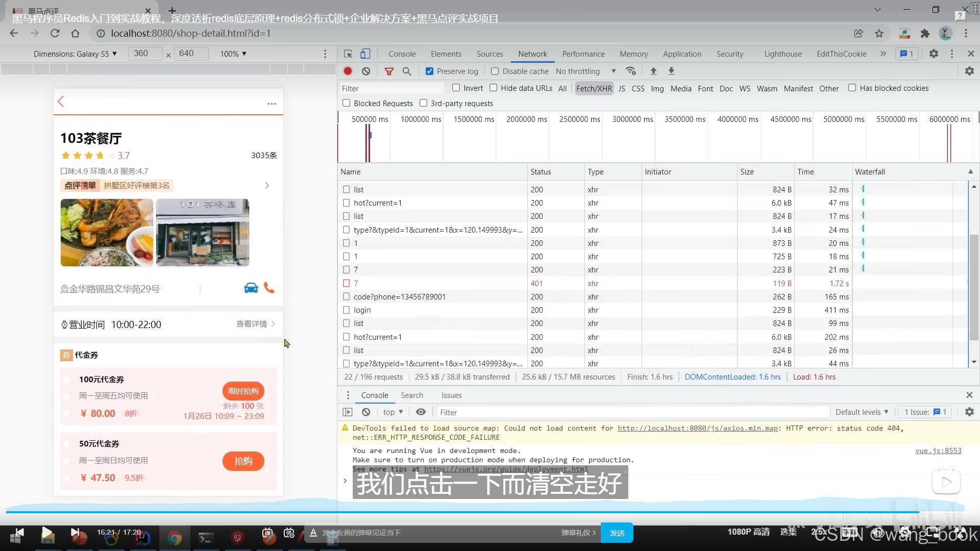Expand the Dimensions Galaxy S5 dropdown
Screen dimensions: 980x551
[75, 54]
